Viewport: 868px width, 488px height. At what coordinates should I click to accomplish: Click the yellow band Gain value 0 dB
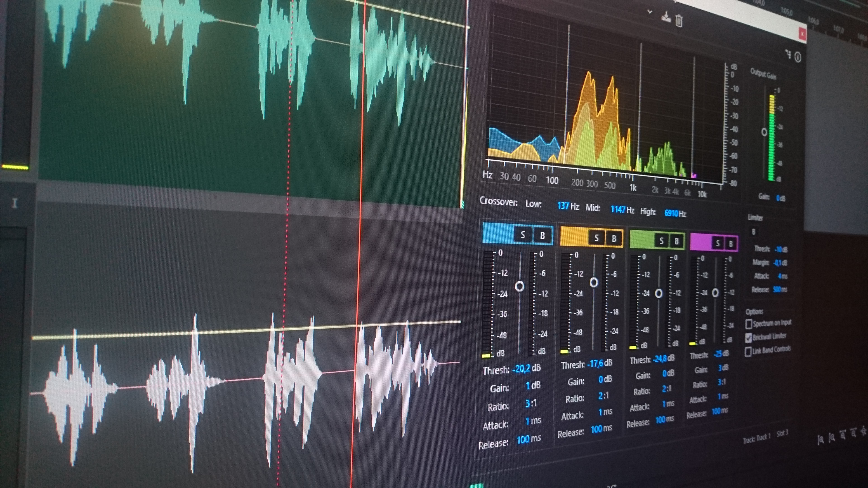point(605,379)
